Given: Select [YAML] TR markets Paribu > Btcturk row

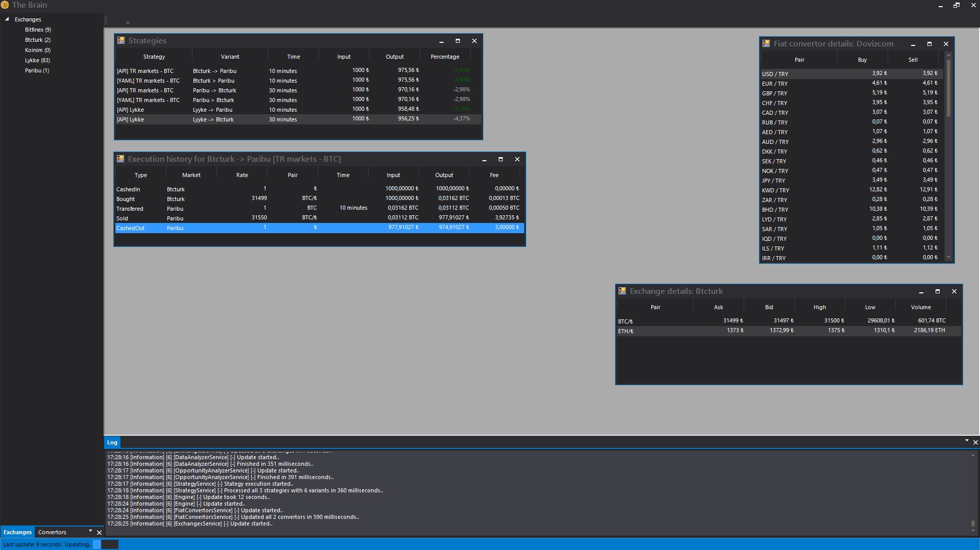Looking at the screenshot, I should pos(299,100).
